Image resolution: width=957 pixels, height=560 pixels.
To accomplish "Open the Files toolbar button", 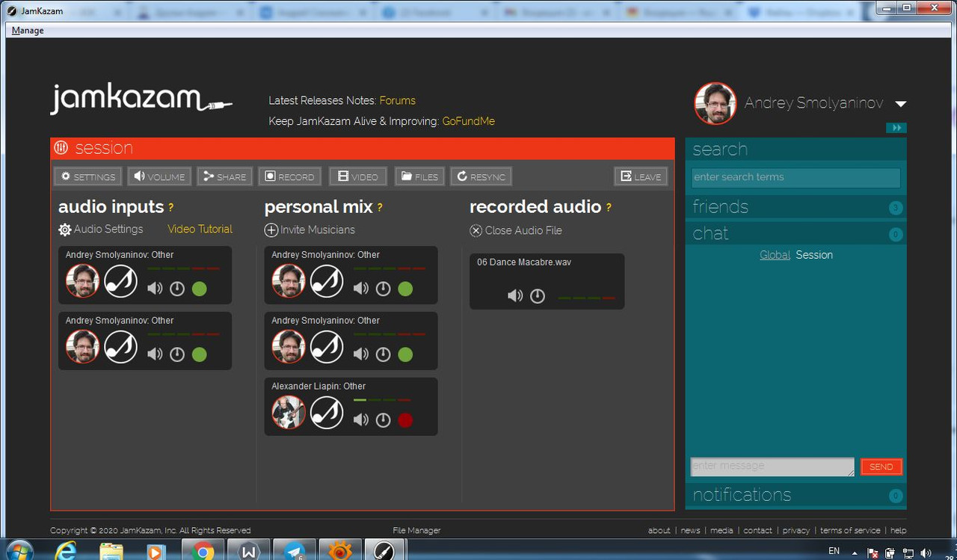I will (x=419, y=176).
